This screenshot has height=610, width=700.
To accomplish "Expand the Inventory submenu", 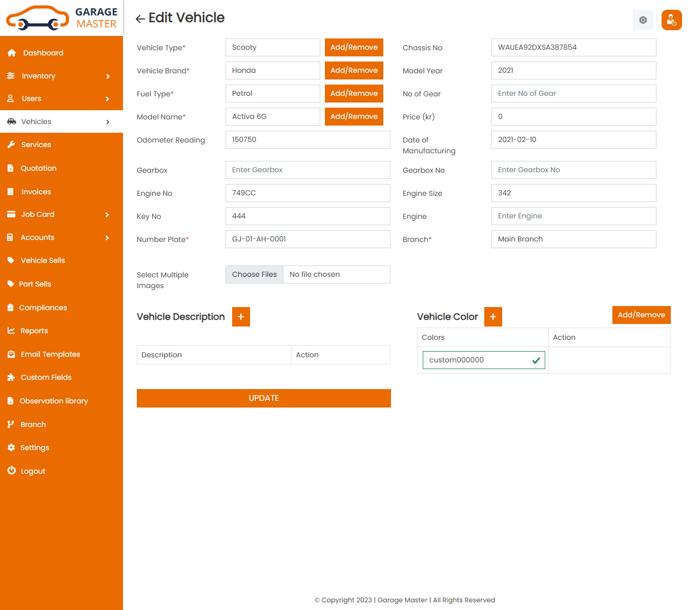I will [108, 76].
